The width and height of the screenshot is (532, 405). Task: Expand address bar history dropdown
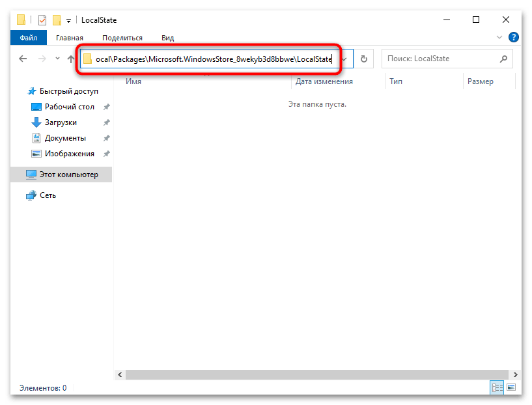click(344, 59)
